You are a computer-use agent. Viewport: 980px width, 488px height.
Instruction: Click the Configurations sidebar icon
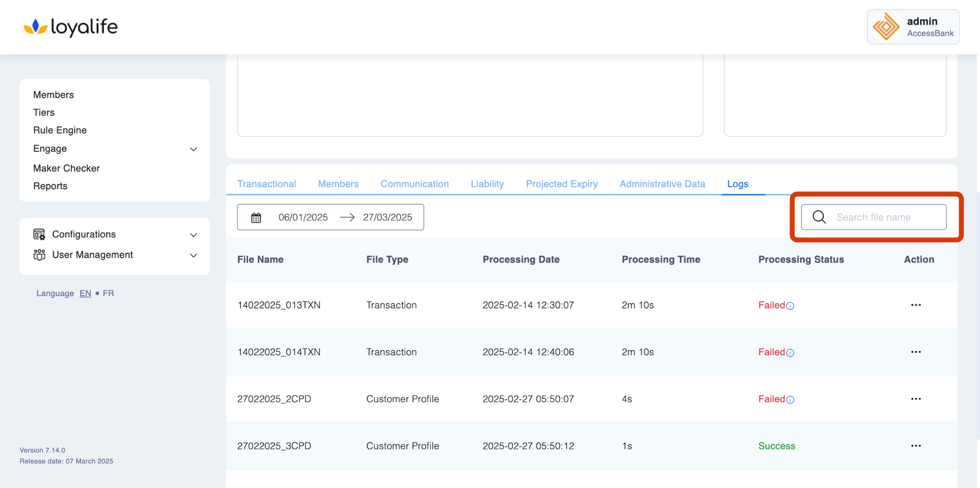pos(39,234)
